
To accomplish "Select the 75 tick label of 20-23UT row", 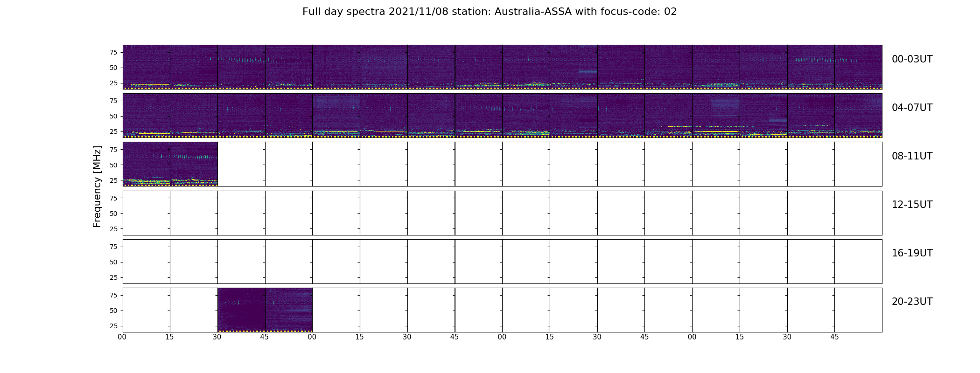I will (x=113, y=295).
